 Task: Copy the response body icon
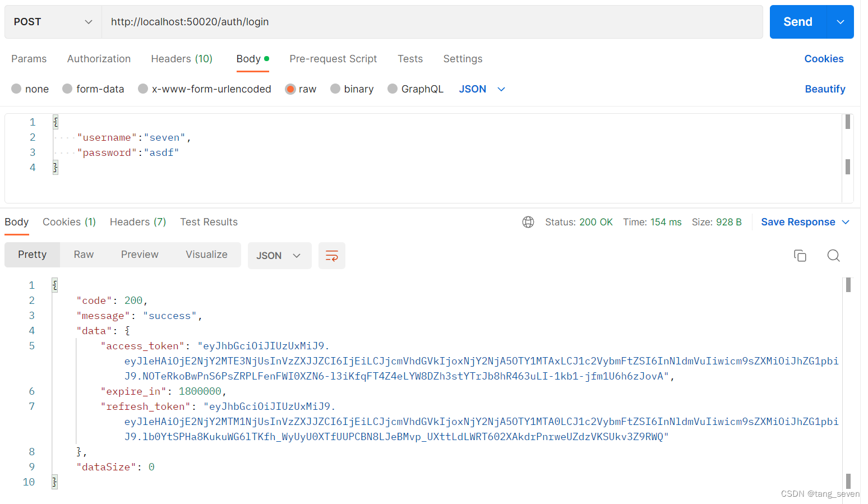pos(800,255)
